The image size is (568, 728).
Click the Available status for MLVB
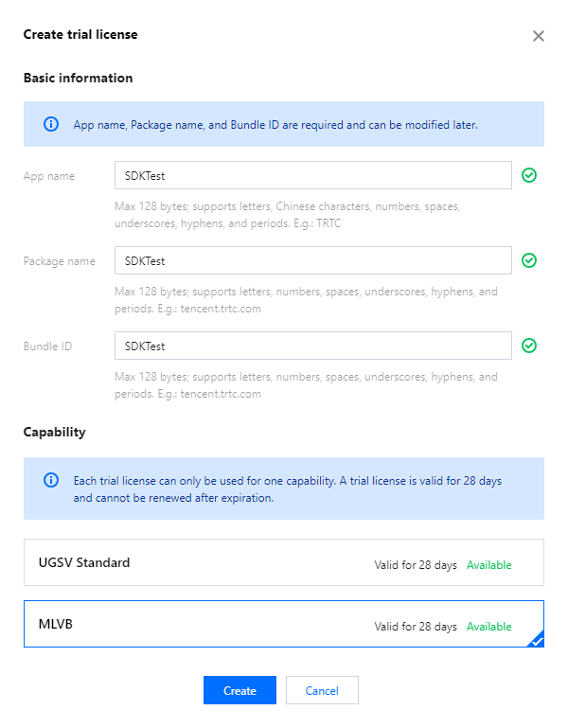pyautogui.click(x=488, y=627)
